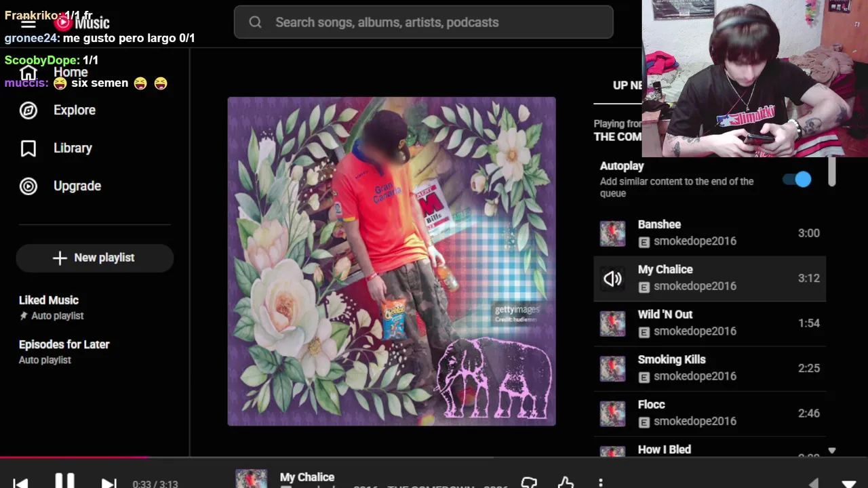Toggle the Autoplay switch

(797, 180)
